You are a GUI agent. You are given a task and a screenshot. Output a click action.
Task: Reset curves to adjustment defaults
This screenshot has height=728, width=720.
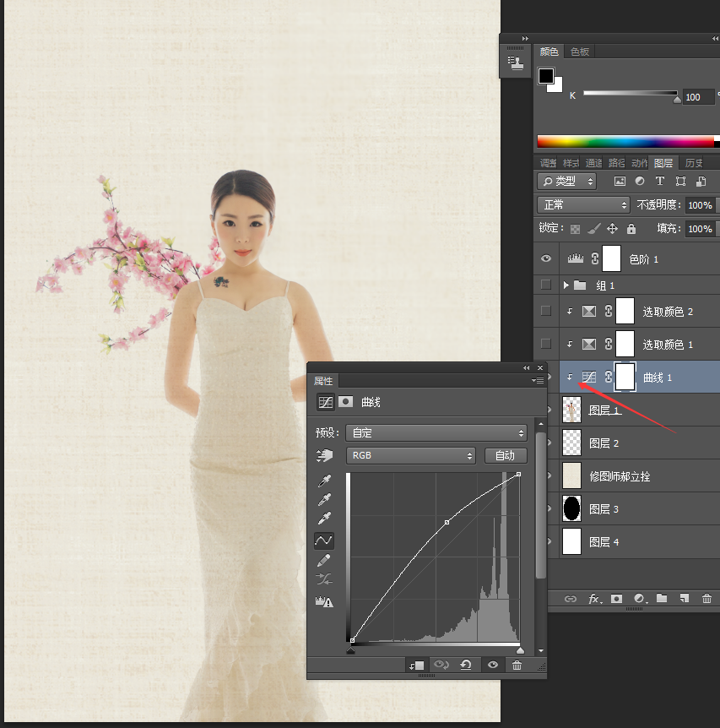[x=466, y=666]
